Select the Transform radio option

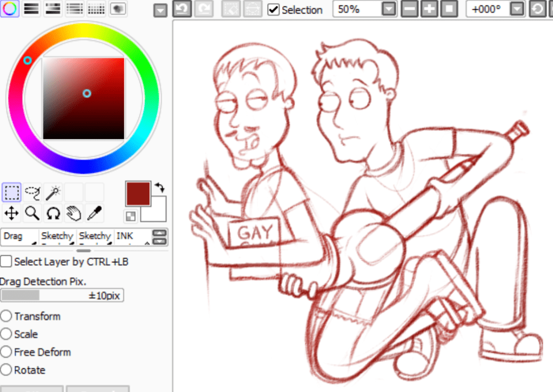(x=6, y=316)
